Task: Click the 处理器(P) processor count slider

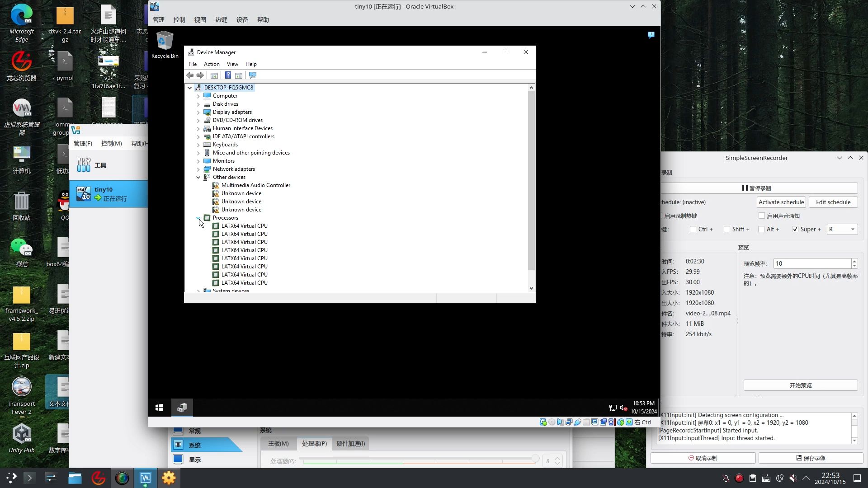Action: [419, 459]
